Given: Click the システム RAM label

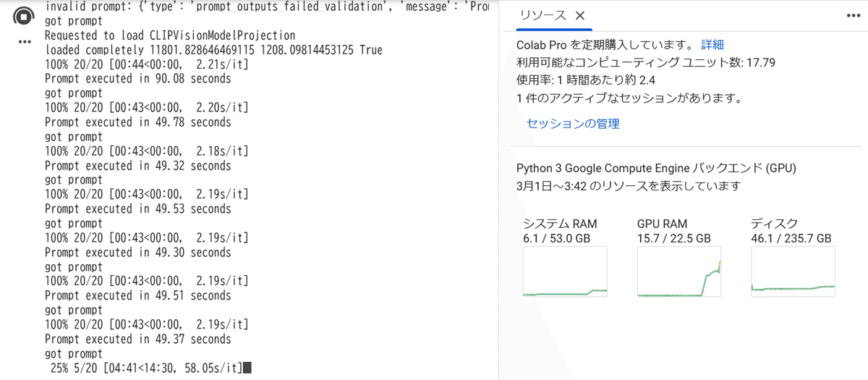Looking at the screenshot, I should tap(560, 224).
